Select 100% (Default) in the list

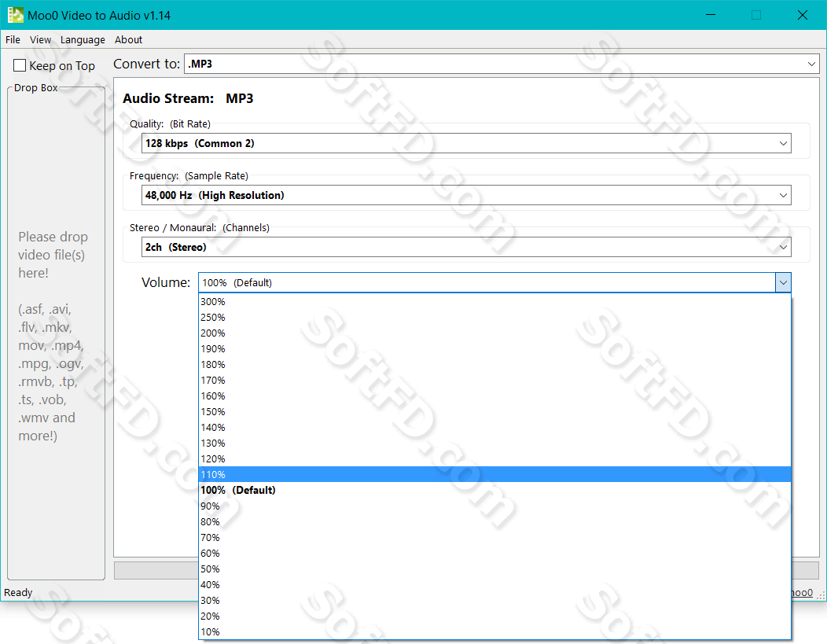click(494, 490)
